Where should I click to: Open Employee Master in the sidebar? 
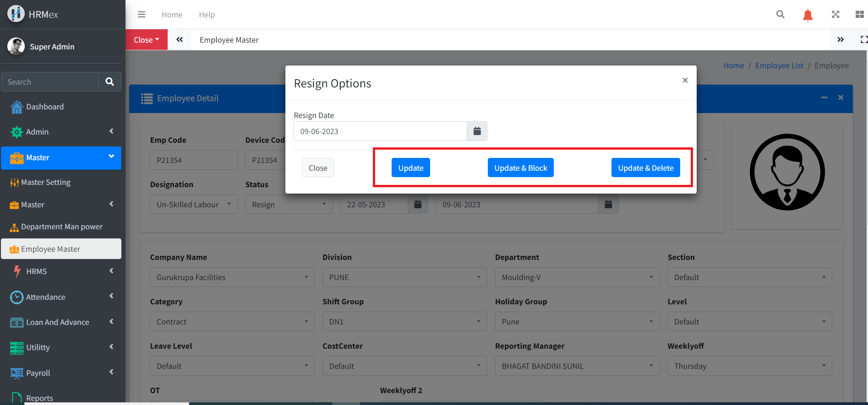click(x=61, y=249)
